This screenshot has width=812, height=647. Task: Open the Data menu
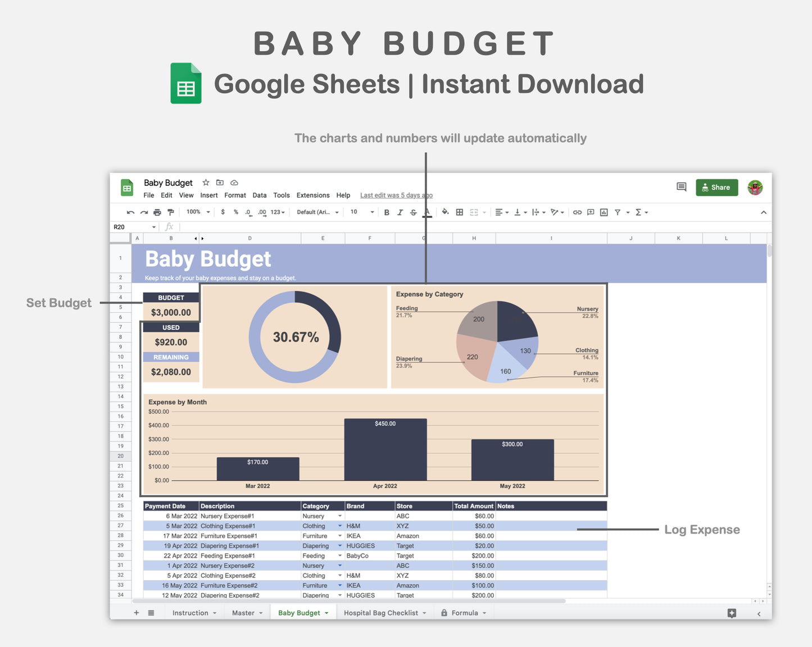click(x=259, y=195)
